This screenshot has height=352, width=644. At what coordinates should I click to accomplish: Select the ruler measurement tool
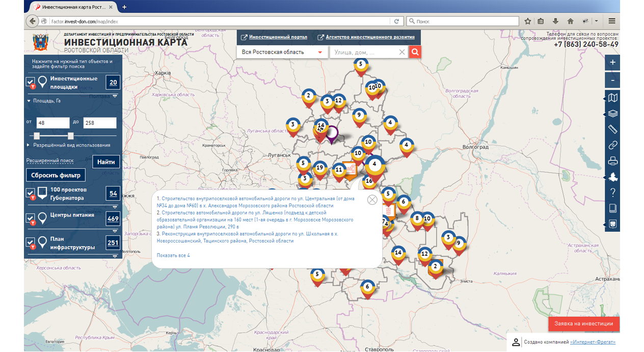pos(613,129)
